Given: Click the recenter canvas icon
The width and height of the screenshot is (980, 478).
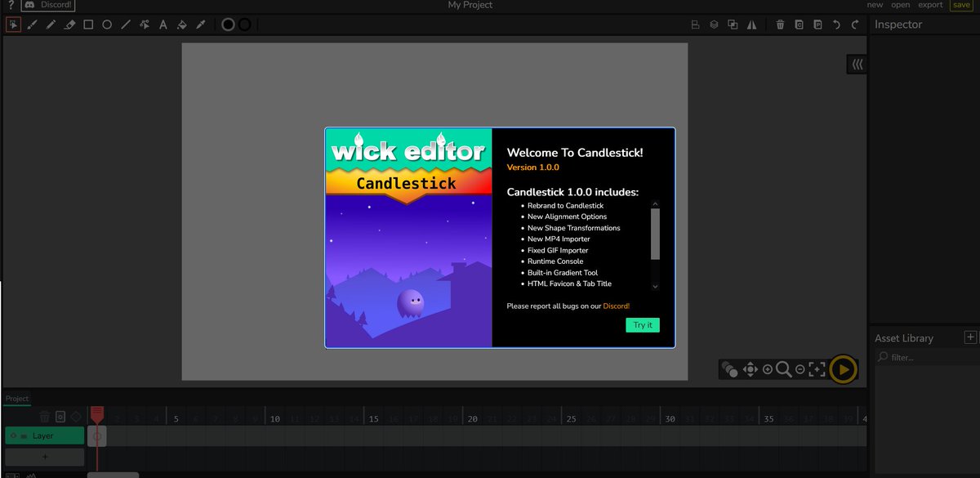Looking at the screenshot, I should [x=816, y=370].
